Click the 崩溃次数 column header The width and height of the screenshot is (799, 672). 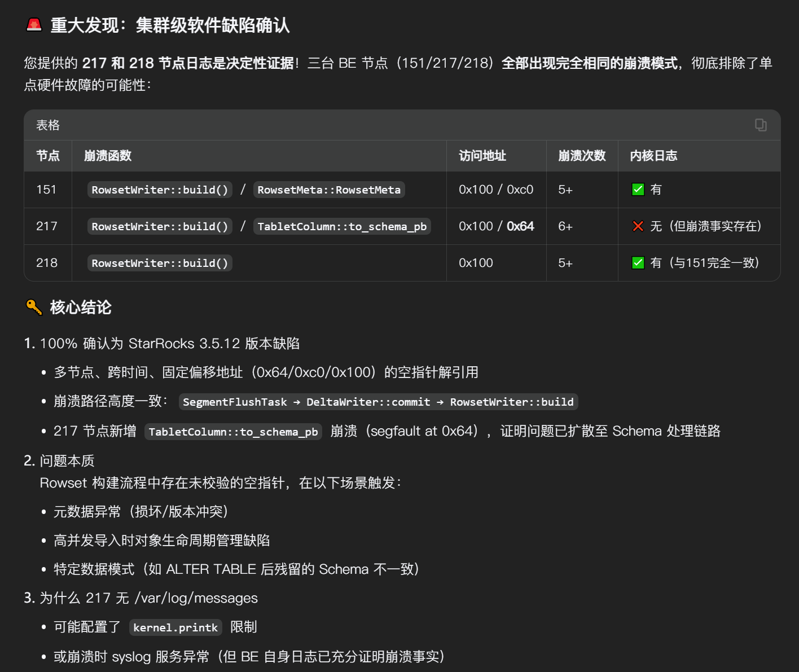click(x=582, y=156)
